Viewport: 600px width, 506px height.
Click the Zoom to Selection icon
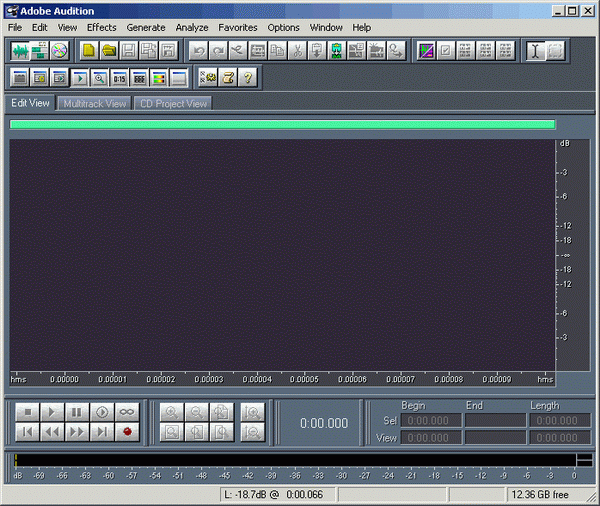[171, 432]
